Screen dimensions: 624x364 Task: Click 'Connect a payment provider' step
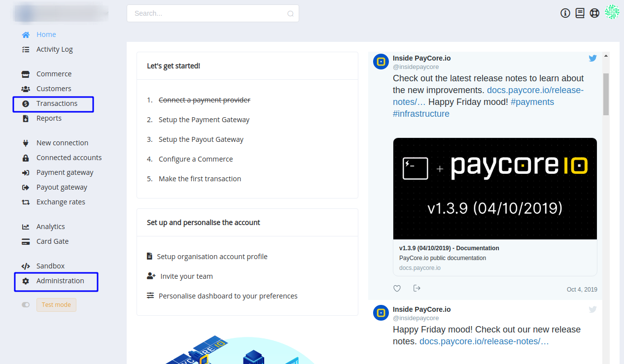coord(205,100)
